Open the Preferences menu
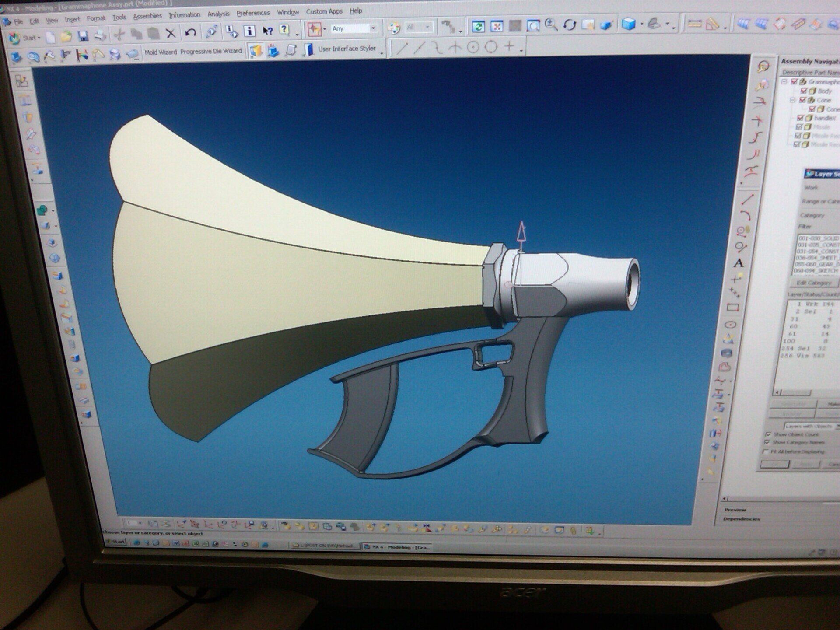 tap(253, 13)
